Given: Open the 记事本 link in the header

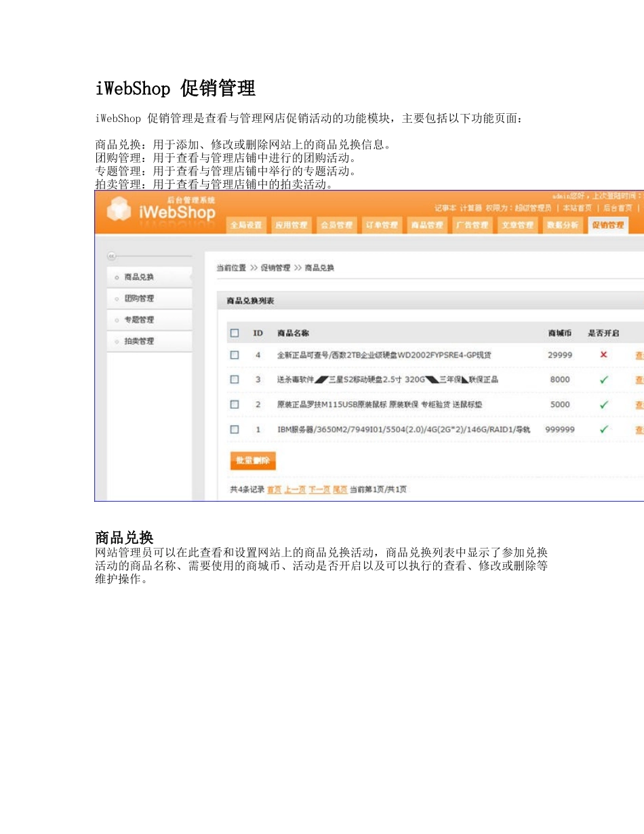Looking at the screenshot, I should point(445,208).
